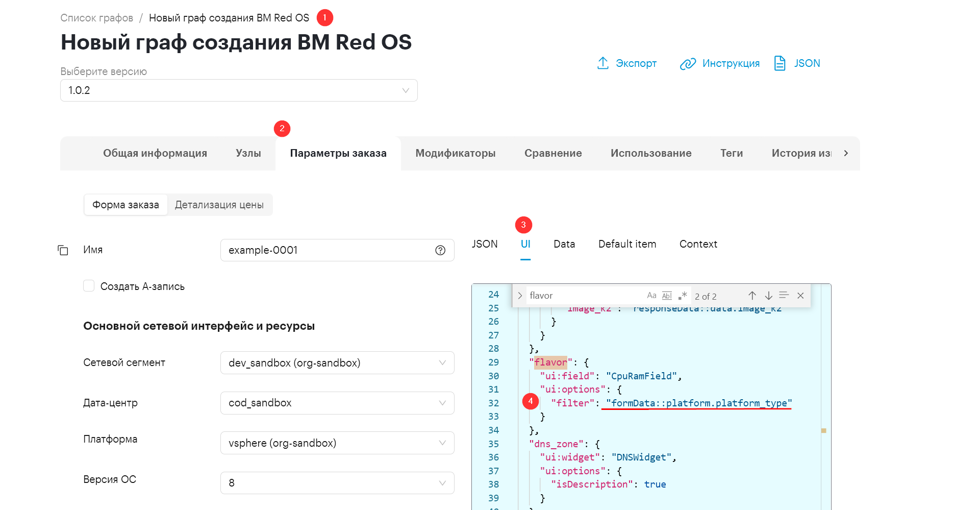Viewport: 980px width, 510px height.
Task: Toggle match case in search
Action: pyautogui.click(x=651, y=296)
